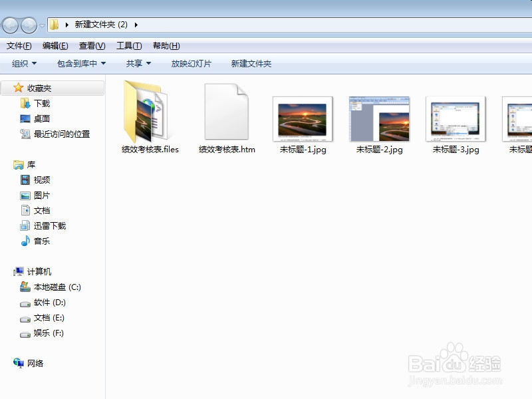Expand root arrow before 新建文件夹 (2) in address bar
The height and width of the screenshot is (399, 532).
(x=67, y=25)
